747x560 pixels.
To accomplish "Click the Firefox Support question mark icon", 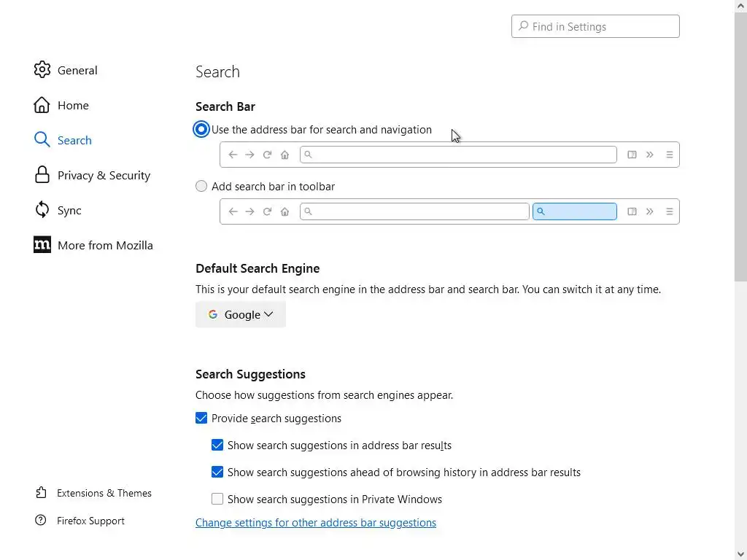I will 41,521.
